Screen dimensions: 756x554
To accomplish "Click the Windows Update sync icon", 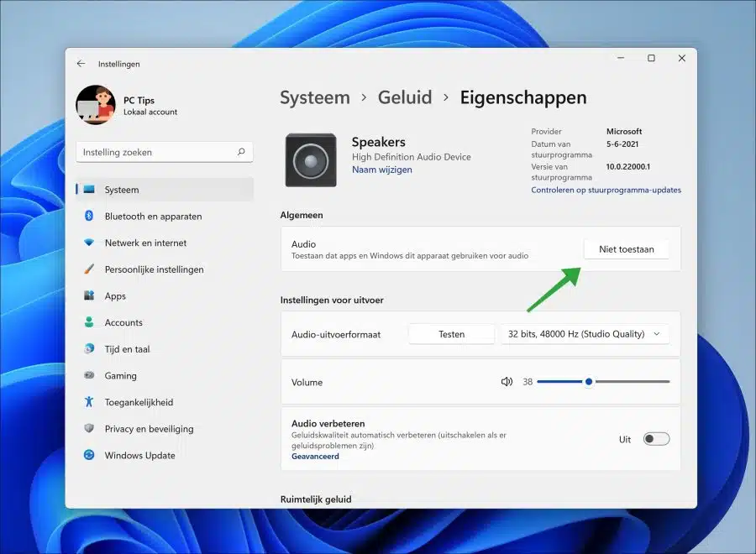I will click(89, 454).
